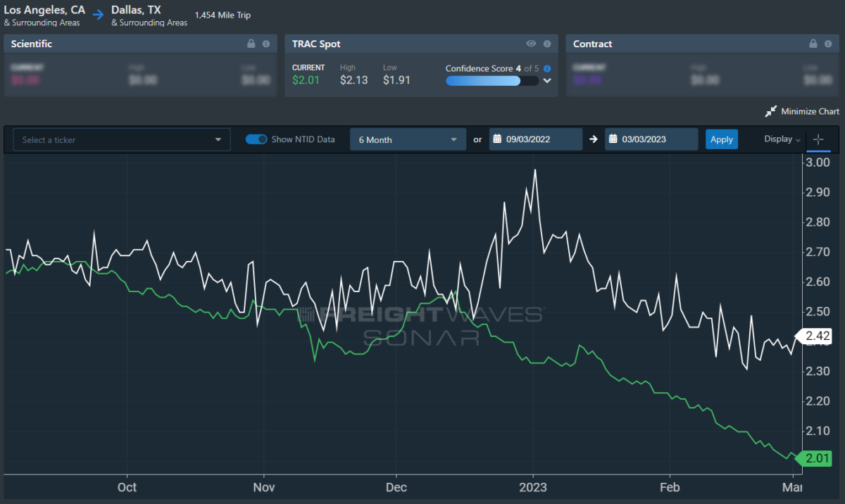Open info icon on Contract panel
Image resolution: width=845 pixels, height=504 pixels.
click(x=829, y=44)
